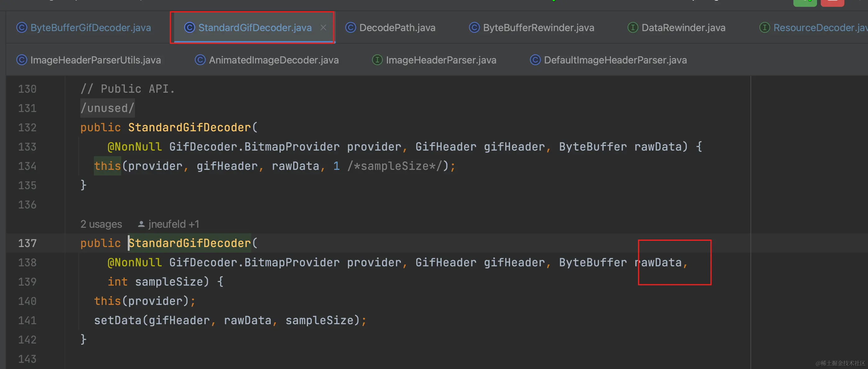This screenshot has width=868, height=369.
Task: Click the setData method call on line 141
Action: click(117, 320)
